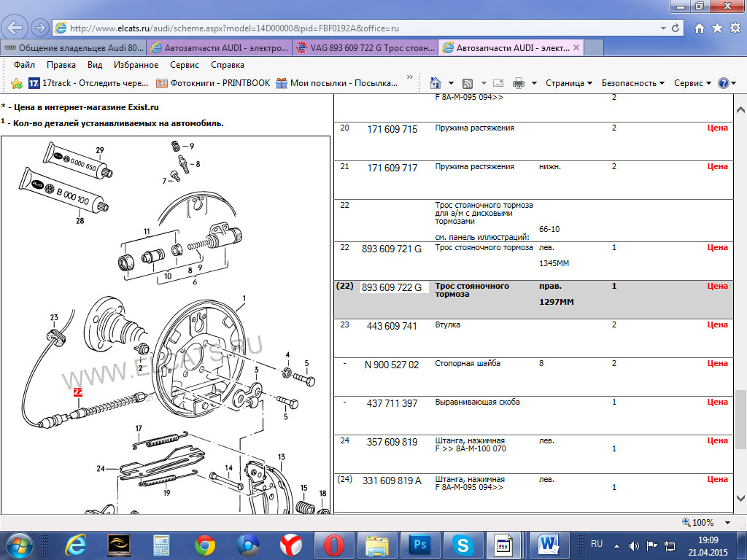
Task: Click the scroll up arrow of parts list
Action: point(740,109)
